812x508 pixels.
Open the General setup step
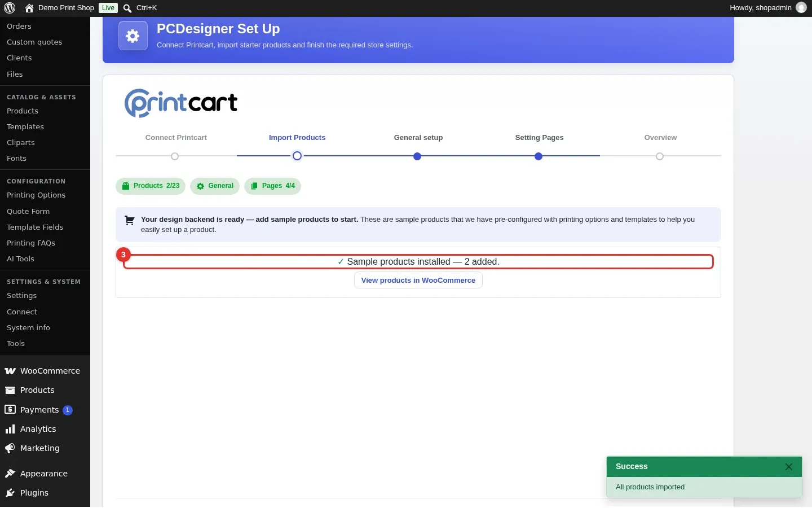tap(418, 138)
